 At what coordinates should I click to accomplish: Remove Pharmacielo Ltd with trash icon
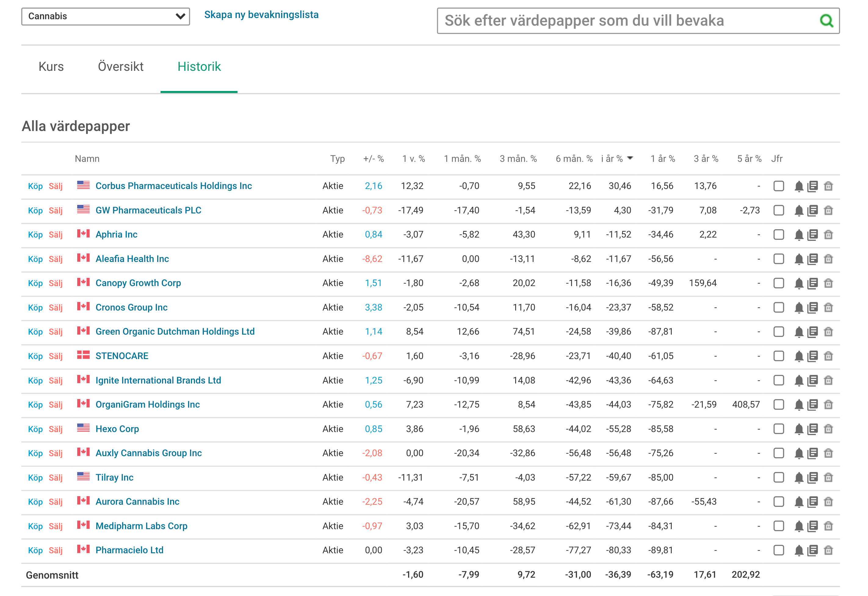click(828, 550)
